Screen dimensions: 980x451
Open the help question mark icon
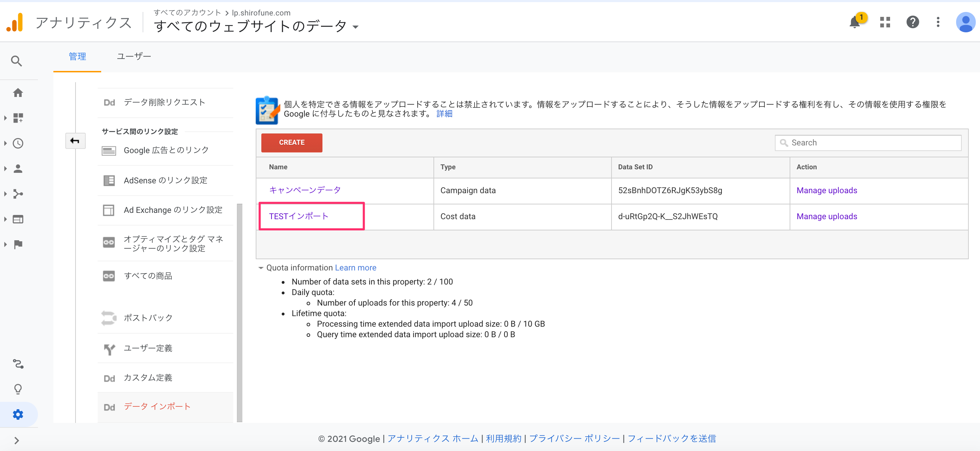coord(912,22)
